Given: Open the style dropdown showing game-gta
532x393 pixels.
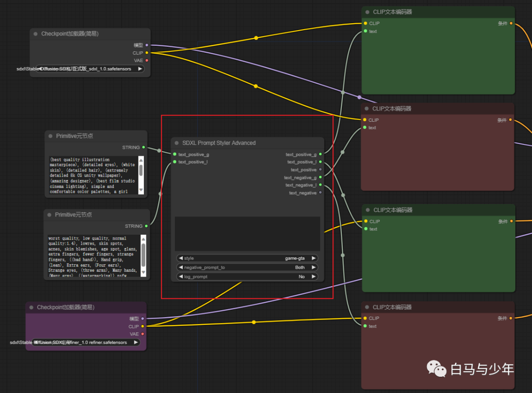Looking at the screenshot, I should pos(247,258).
